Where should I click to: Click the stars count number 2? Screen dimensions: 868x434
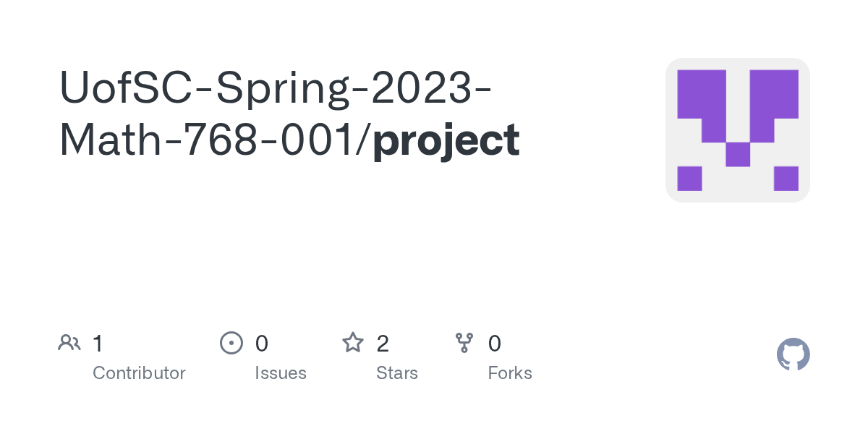pyautogui.click(x=383, y=344)
